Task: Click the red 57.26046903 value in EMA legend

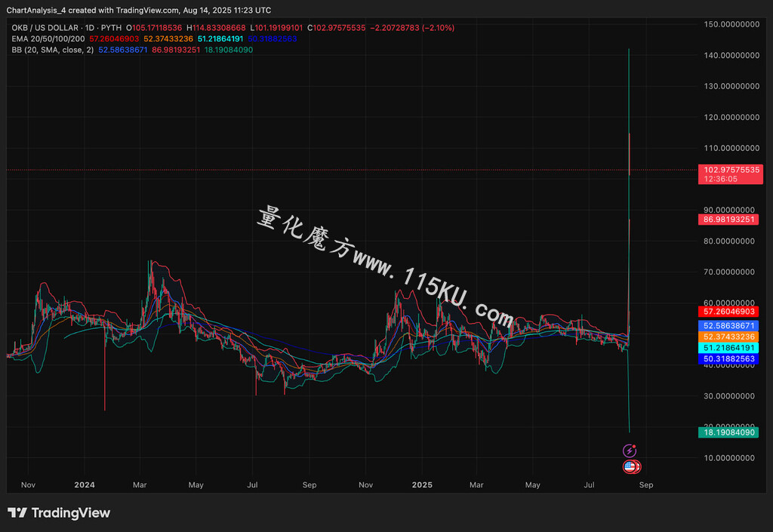Action: pos(115,39)
